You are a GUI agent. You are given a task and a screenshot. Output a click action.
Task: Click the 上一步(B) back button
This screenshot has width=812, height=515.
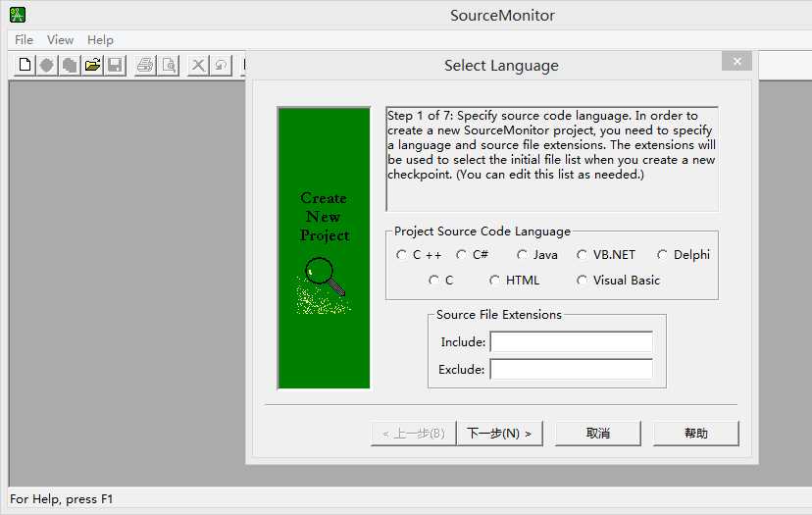[413, 434]
